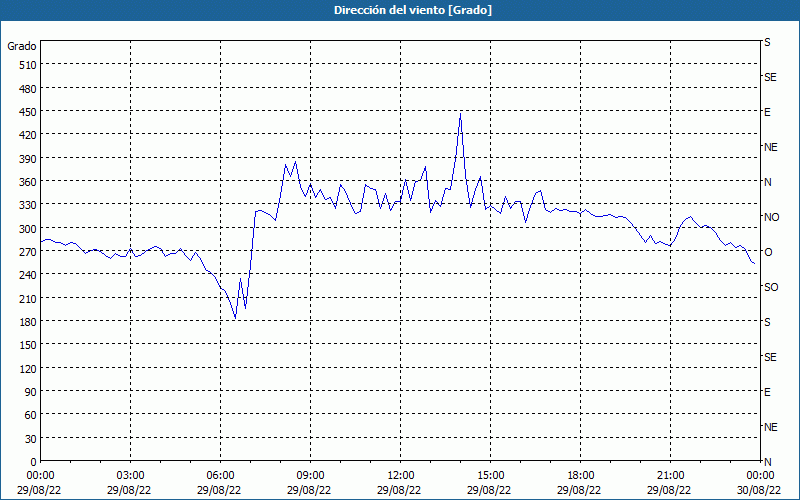Select the 29/08/22 date under 12:00
The height and width of the screenshot is (500, 800).
[399, 490]
